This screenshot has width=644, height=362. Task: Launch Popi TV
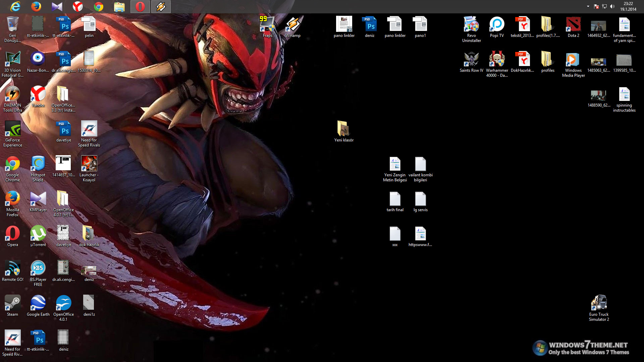[x=497, y=27]
